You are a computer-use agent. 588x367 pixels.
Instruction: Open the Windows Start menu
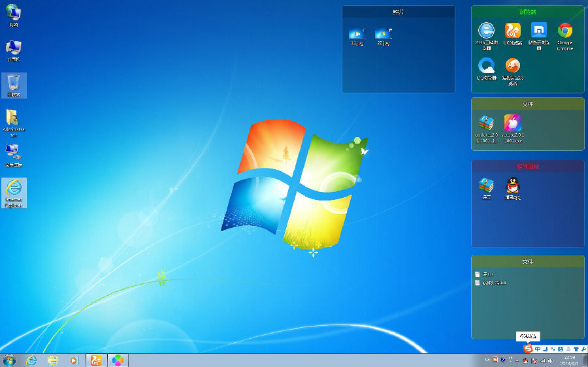pyautogui.click(x=9, y=360)
